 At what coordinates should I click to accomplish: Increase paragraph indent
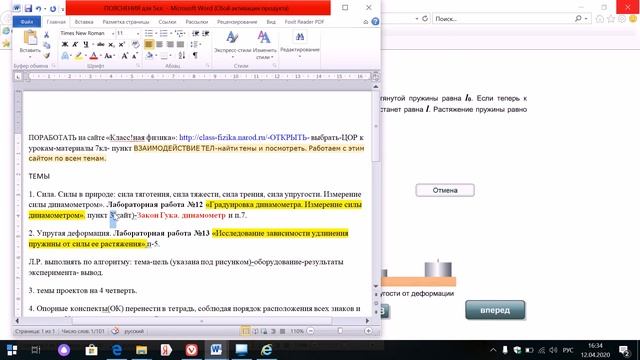coord(206,33)
